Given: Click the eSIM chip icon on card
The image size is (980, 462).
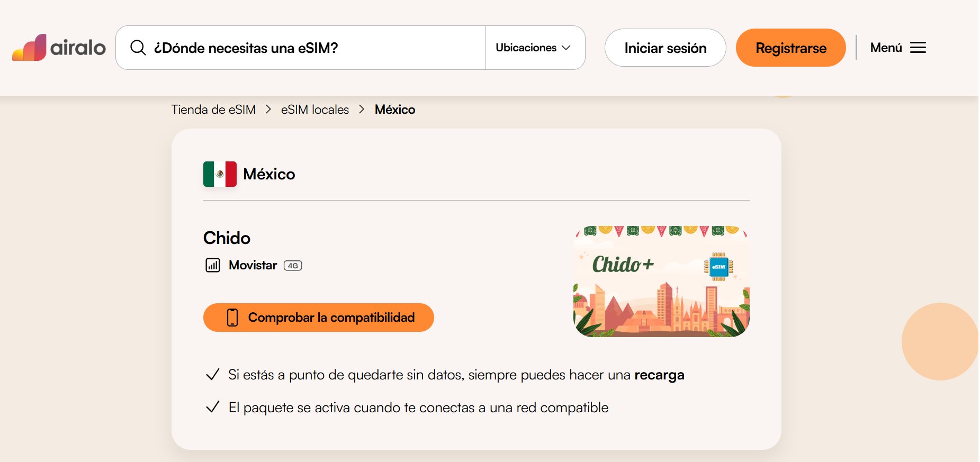Looking at the screenshot, I should tap(718, 267).
